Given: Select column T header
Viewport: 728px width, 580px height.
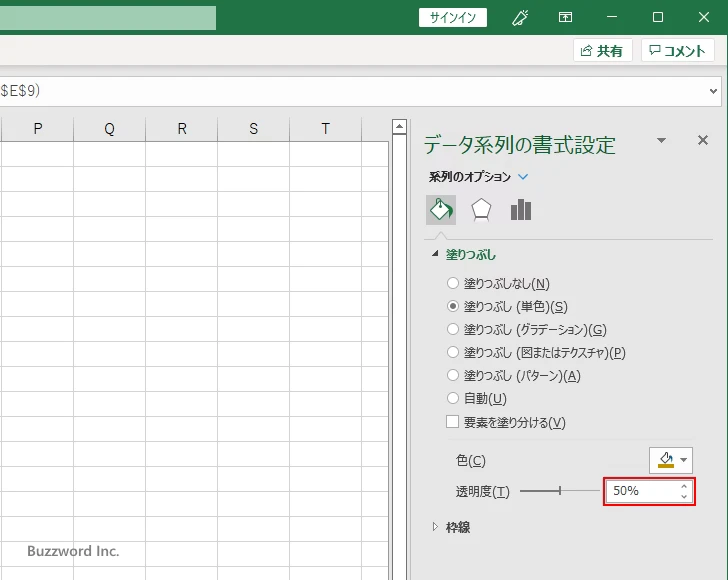Looking at the screenshot, I should point(325,129).
